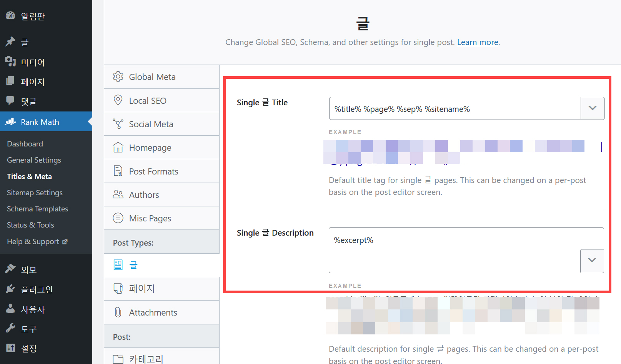Click external link icon beside Help & Support
This screenshot has height=364, width=621.
tap(65, 242)
